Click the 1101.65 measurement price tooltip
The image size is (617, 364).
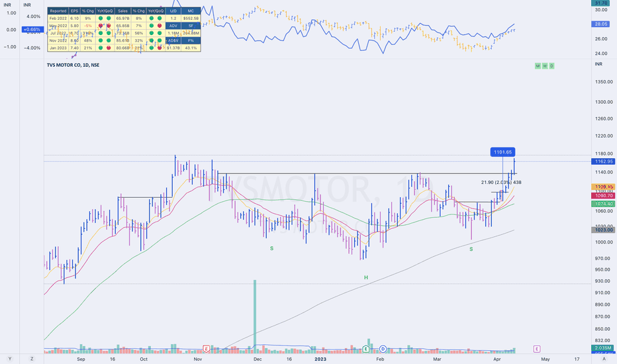click(502, 152)
